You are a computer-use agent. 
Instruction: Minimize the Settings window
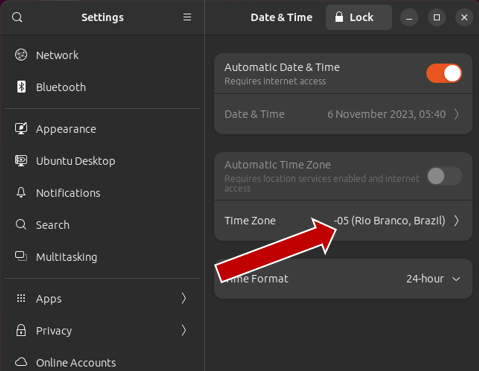409,17
